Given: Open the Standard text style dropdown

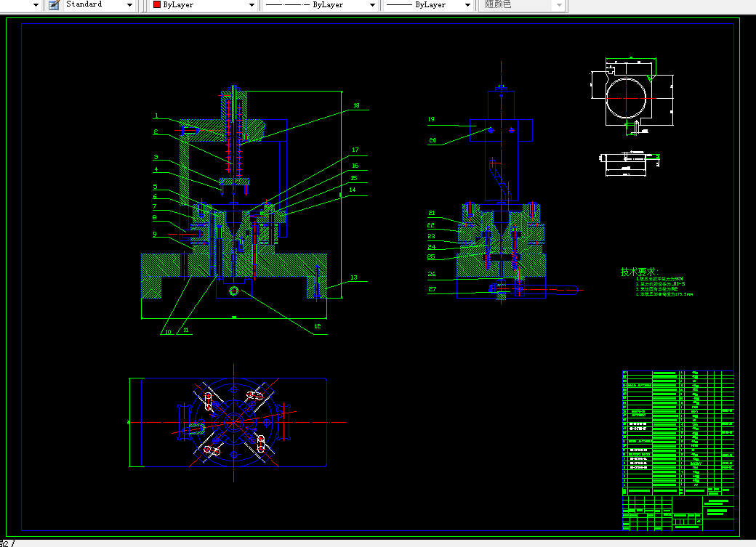Looking at the screenshot, I should (129, 5).
